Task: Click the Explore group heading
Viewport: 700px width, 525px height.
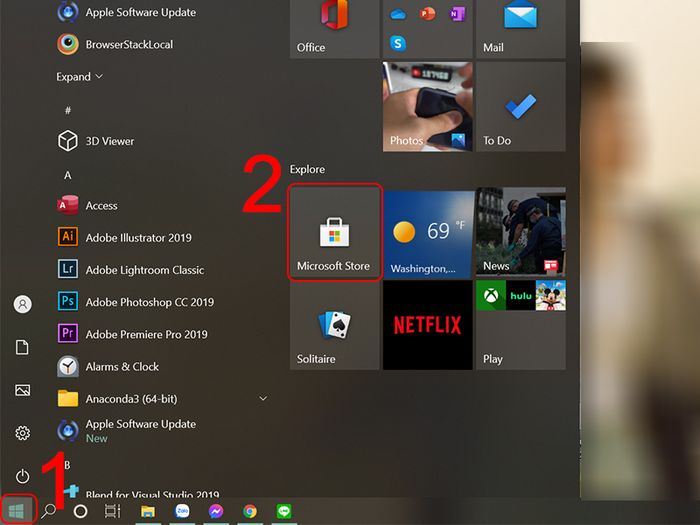Action: coord(307,169)
